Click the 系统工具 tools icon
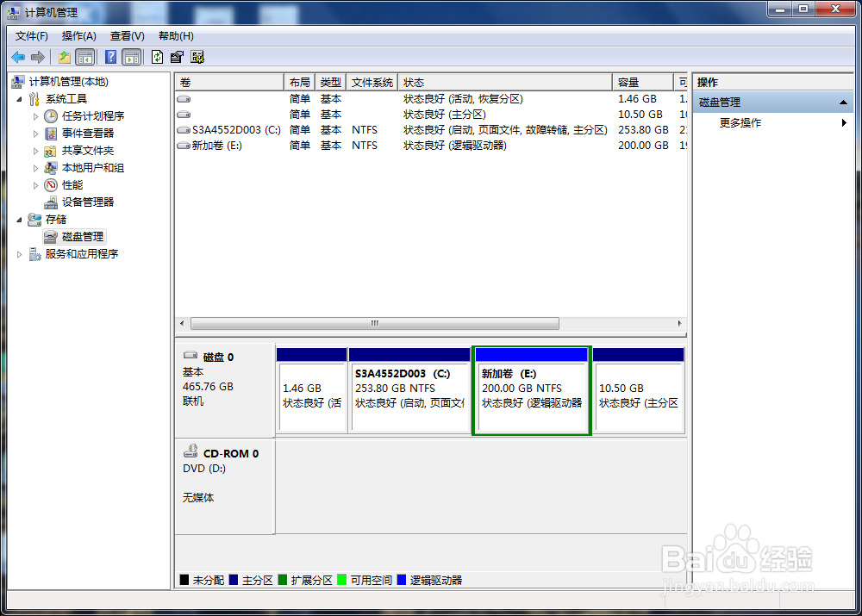The height and width of the screenshot is (616, 862). [x=34, y=99]
